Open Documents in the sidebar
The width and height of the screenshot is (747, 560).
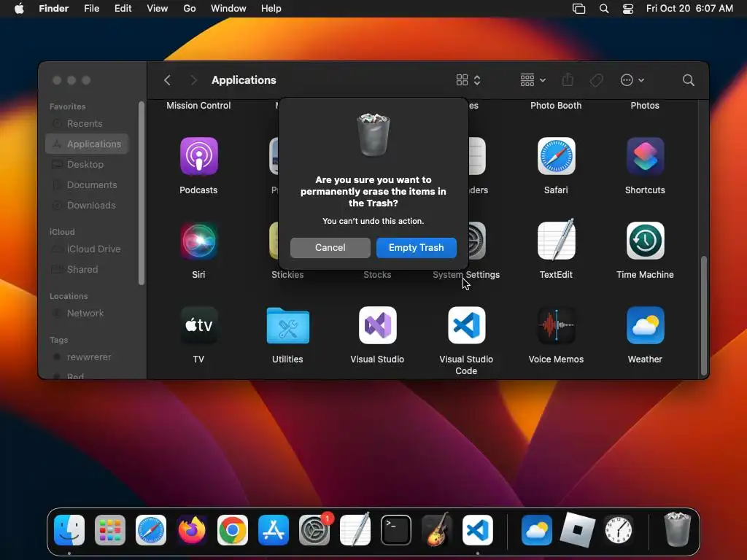(x=87, y=184)
